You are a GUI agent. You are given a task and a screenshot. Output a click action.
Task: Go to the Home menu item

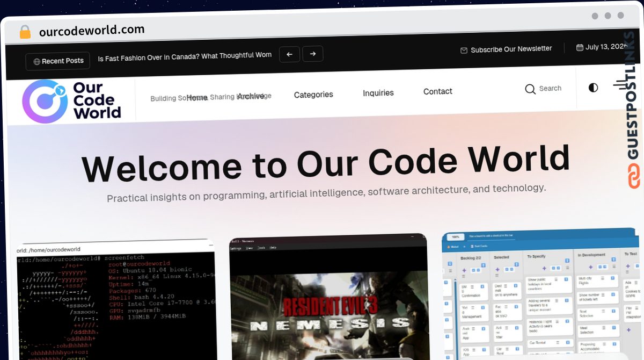197,97
